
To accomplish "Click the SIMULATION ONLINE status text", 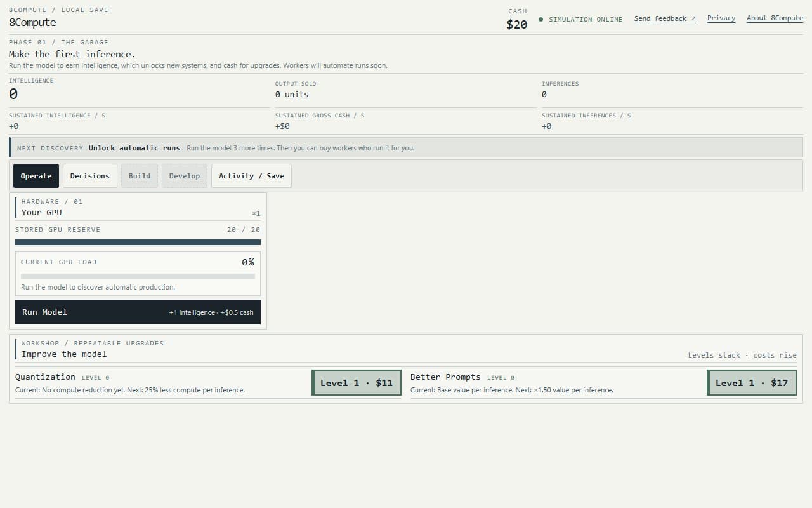I will [586, 20].
